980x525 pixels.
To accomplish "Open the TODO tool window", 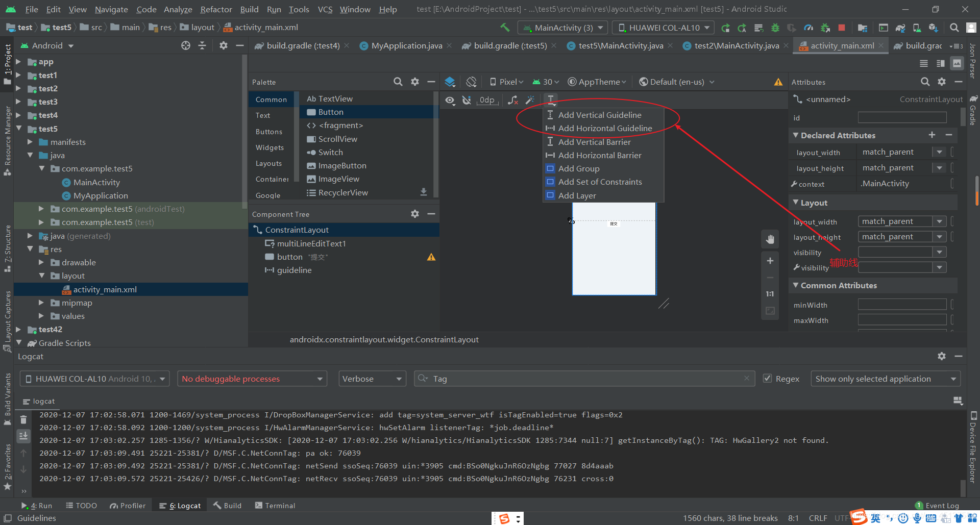I will tap(82, 505).
